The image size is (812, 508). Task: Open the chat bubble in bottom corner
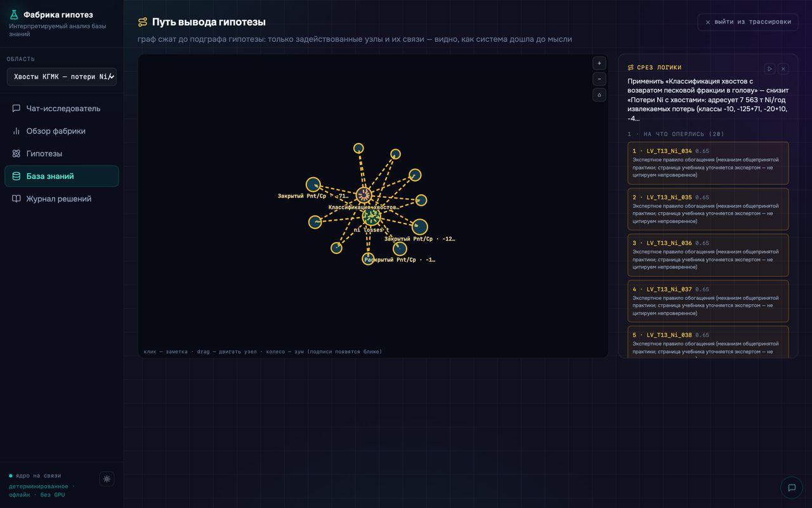pos(792,488)
